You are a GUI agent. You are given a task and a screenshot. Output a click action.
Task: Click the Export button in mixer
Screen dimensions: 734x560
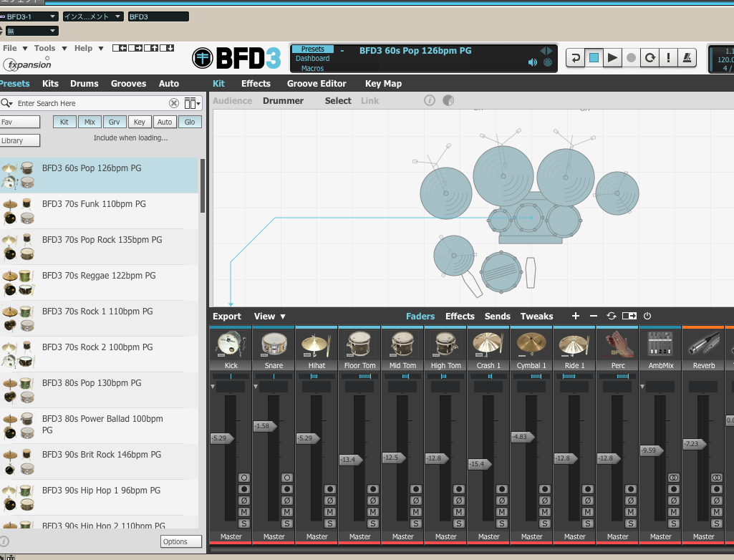(x=226, y=316)
